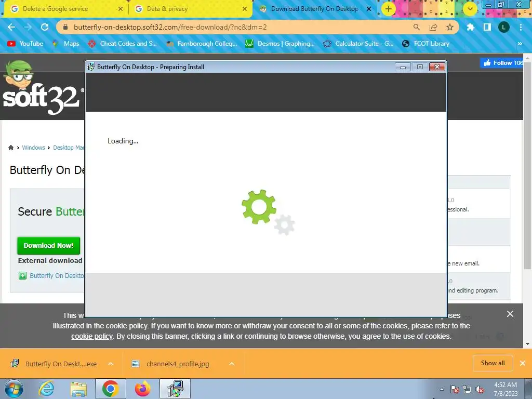Close the Delete a Google service tab
Viewport: 532px width, 399px height.
(x=121, y=9)
